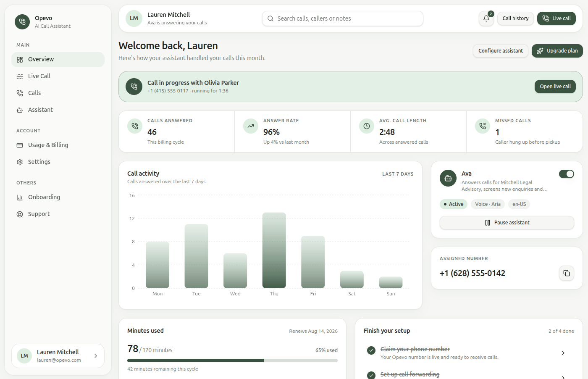Open Calls in sidebar
Viewport: 588px width, 379px height.
pyautogui.click(x=58, y=93)
